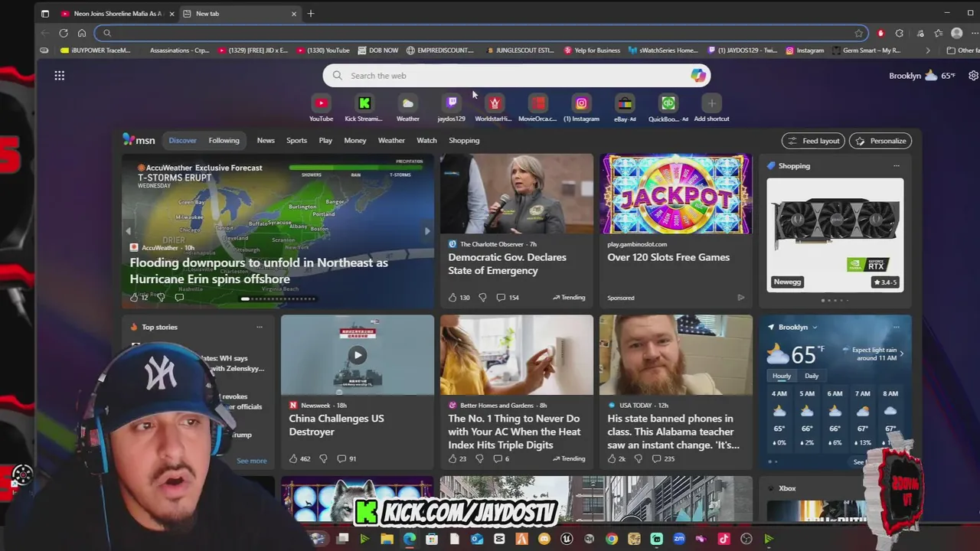Open Over 120 Slots Free Games ad
The width and height of the screenshot is (980, 551).
click(668, 257)
